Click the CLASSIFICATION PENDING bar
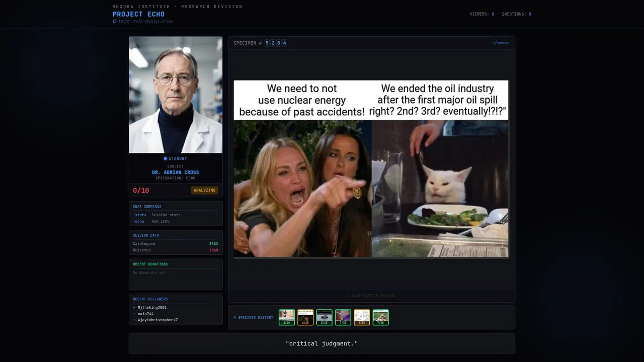 (371, 296)
